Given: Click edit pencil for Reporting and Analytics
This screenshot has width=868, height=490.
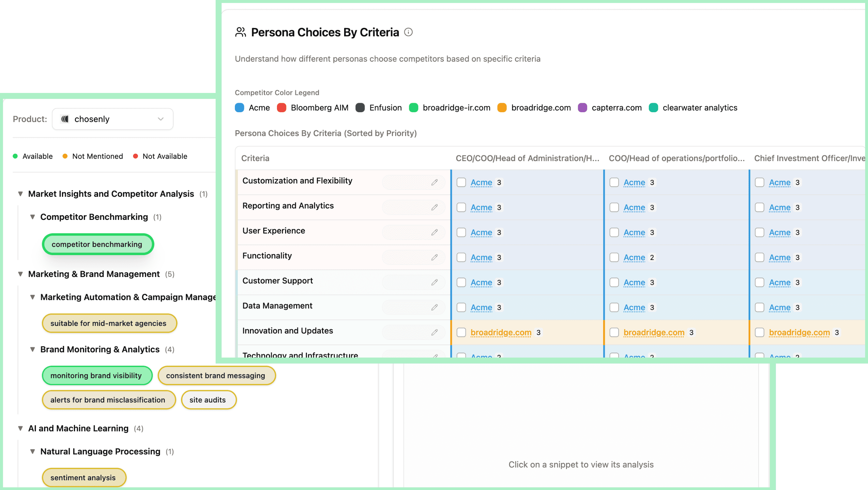Looking at the screenshot, I should click(434, 207).
